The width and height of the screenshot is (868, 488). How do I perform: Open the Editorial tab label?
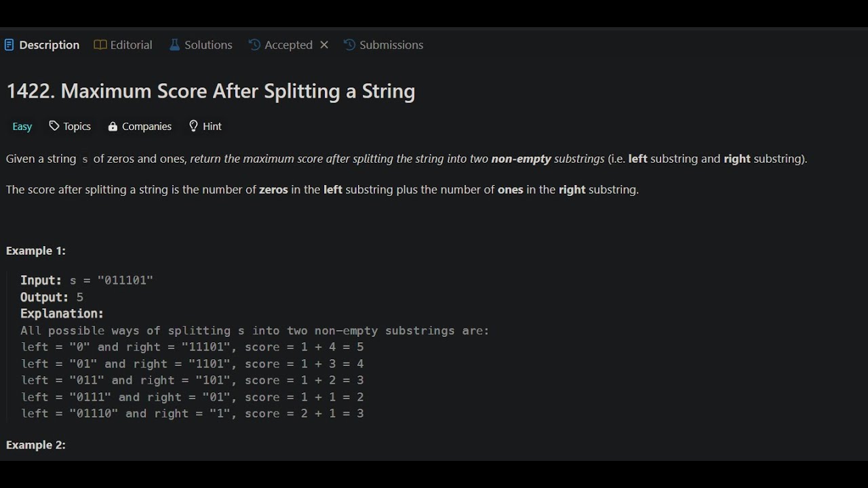click(131, 45)
